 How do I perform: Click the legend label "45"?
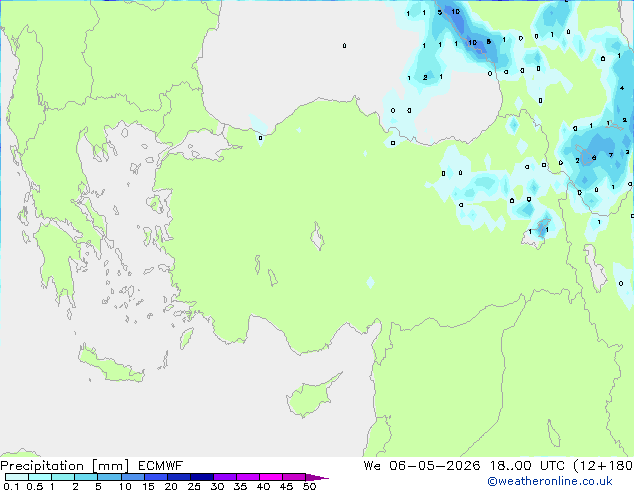click(x=286, y=486)
